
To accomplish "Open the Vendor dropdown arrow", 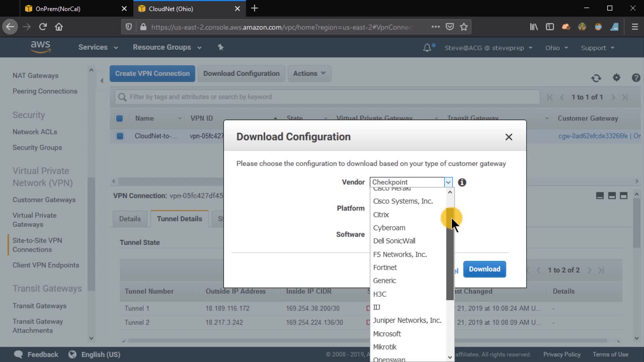I will click(448, 182).
